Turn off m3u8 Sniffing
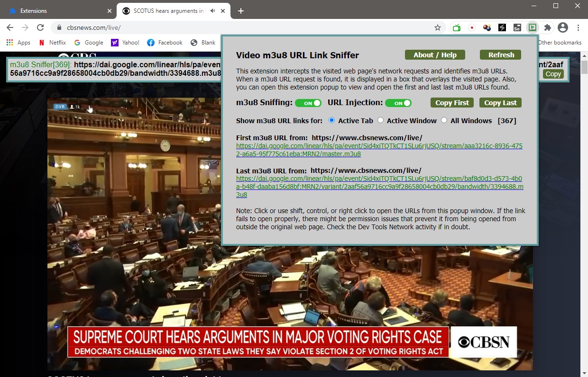 point(308,102)
